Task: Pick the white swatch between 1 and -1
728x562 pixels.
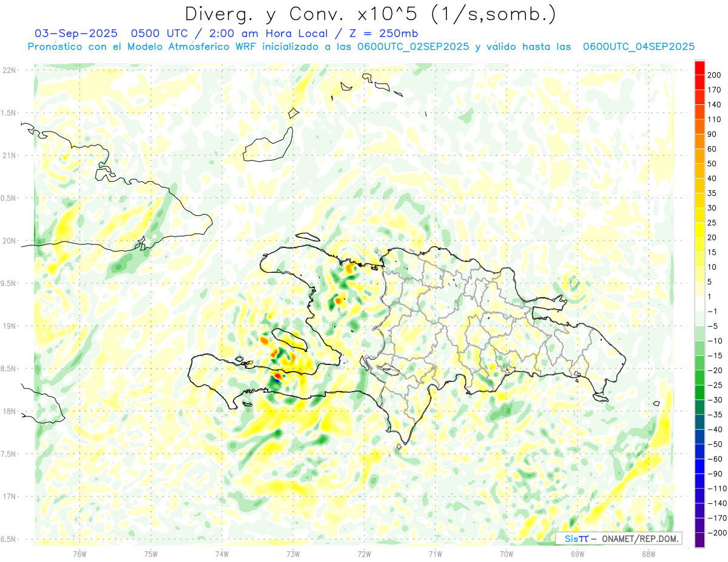Action: click(x=699, y=304)
